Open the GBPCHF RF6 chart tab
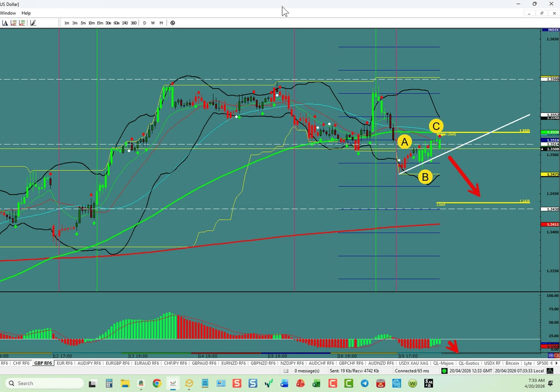560x392 pixels. point(351,363)
